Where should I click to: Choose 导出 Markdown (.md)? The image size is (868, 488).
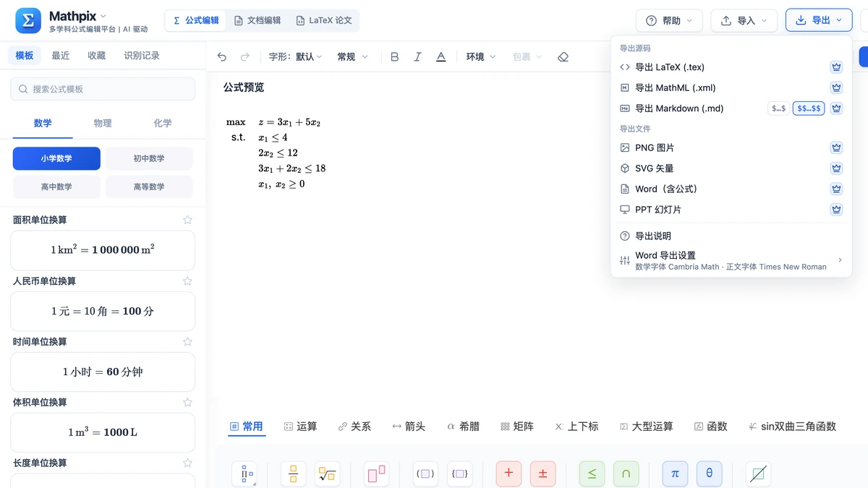731,108
